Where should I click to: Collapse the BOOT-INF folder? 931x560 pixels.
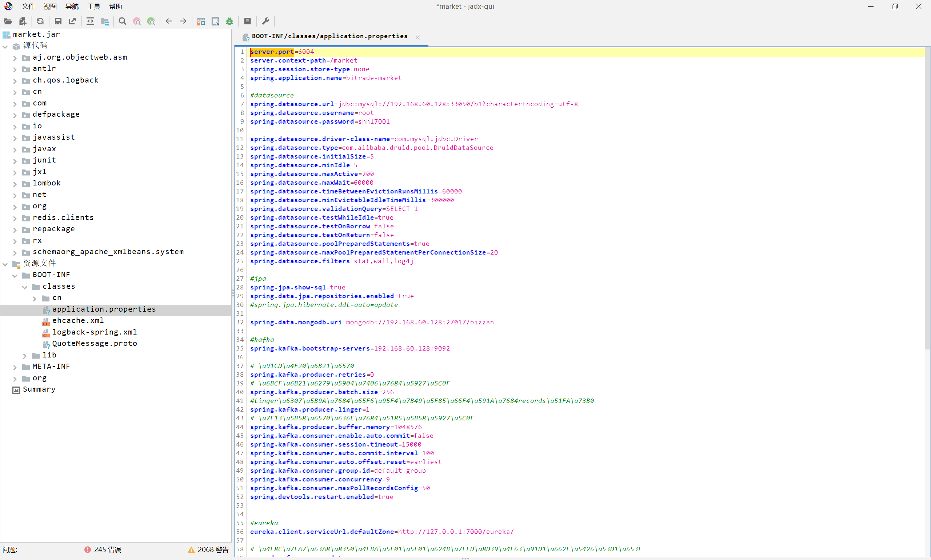(15, 276)
